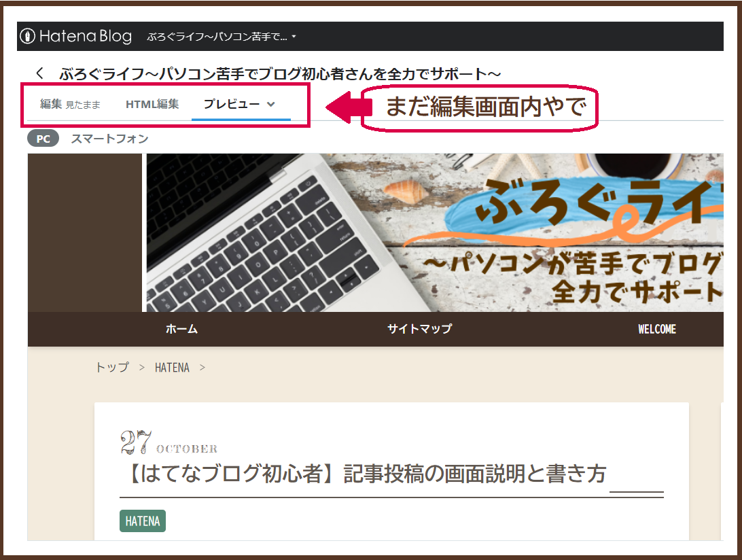This screenshot has height=560, width=742.
Task: Go back with the left chevron arrow
Action: [39, 73]
